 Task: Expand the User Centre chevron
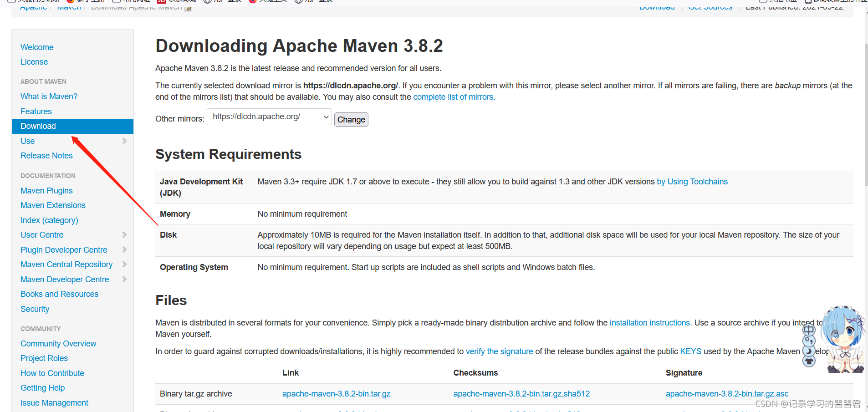(124, 235)
